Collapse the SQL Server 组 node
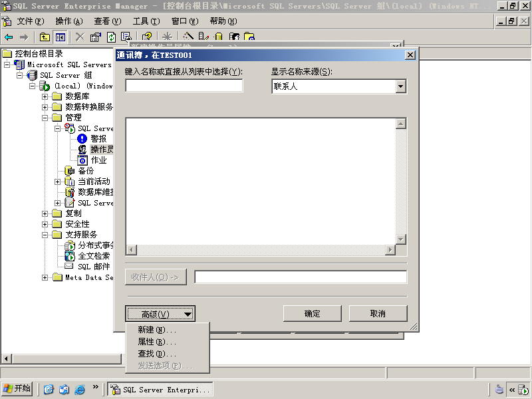 (19, 75)
